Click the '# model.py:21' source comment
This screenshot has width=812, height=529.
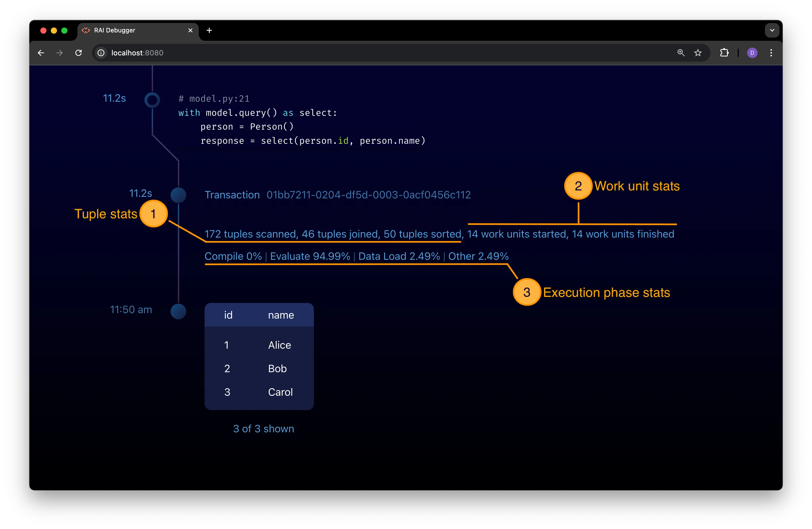[x=214, y=99]
